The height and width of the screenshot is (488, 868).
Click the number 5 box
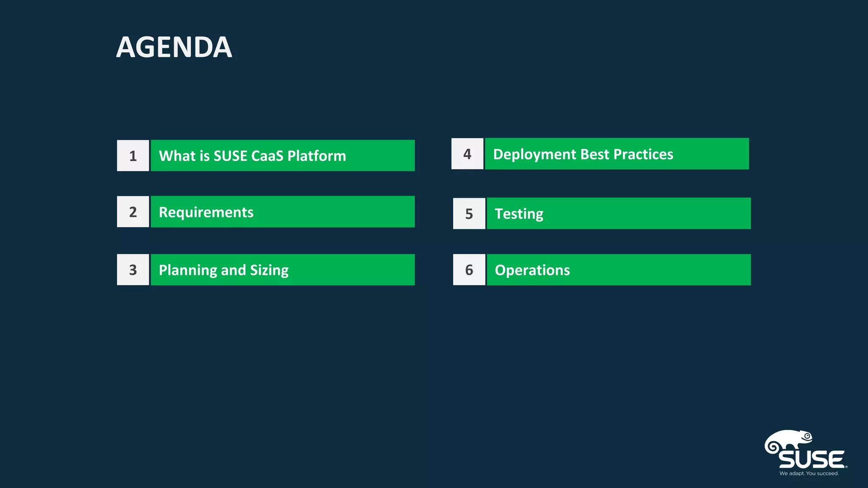[469, 213]
